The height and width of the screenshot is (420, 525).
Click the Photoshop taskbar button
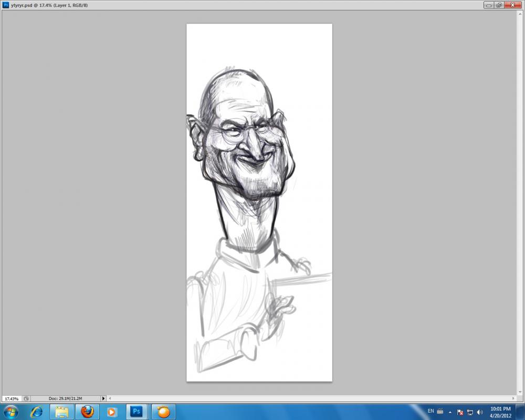pos(136,412)
